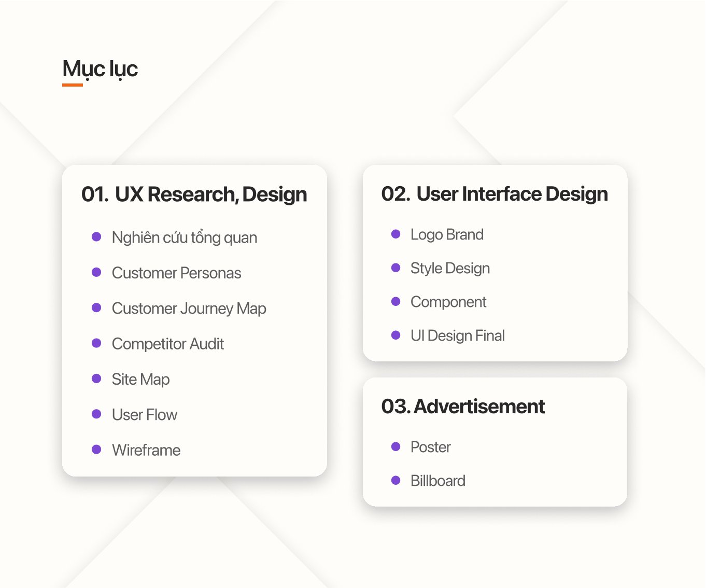Click the bullet beside Poster

pos(396,446)
